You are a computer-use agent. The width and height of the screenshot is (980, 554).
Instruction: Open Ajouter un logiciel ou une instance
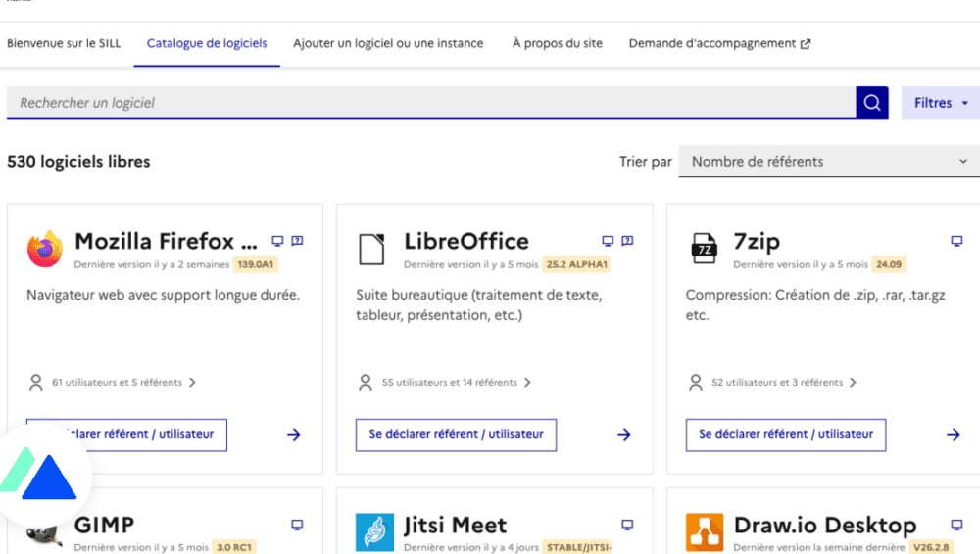388,43
